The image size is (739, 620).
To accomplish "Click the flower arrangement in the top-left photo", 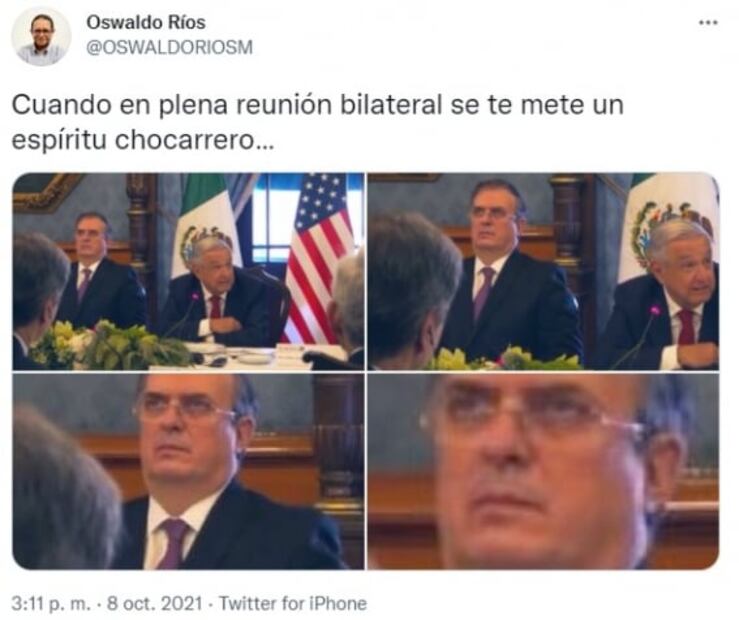I will click(x=113, y=344).
